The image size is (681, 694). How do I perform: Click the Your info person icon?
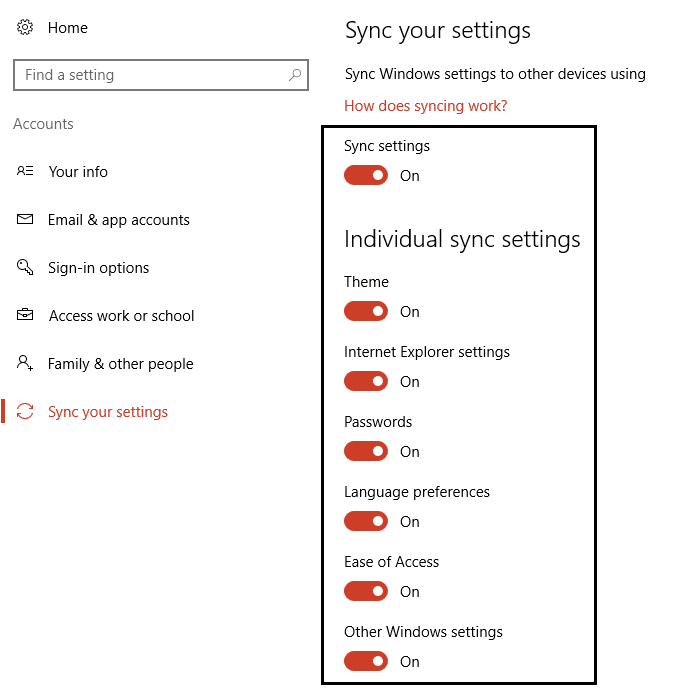[x=26, y=171]
